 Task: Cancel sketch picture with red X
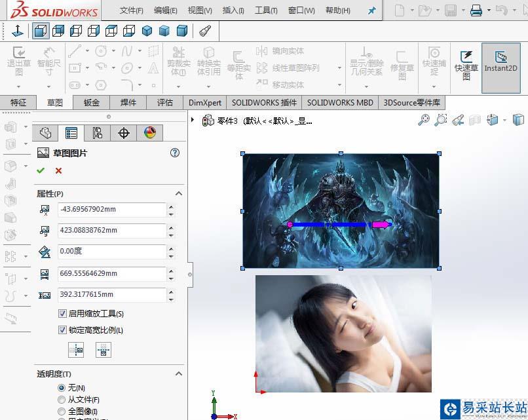point(58,171)
